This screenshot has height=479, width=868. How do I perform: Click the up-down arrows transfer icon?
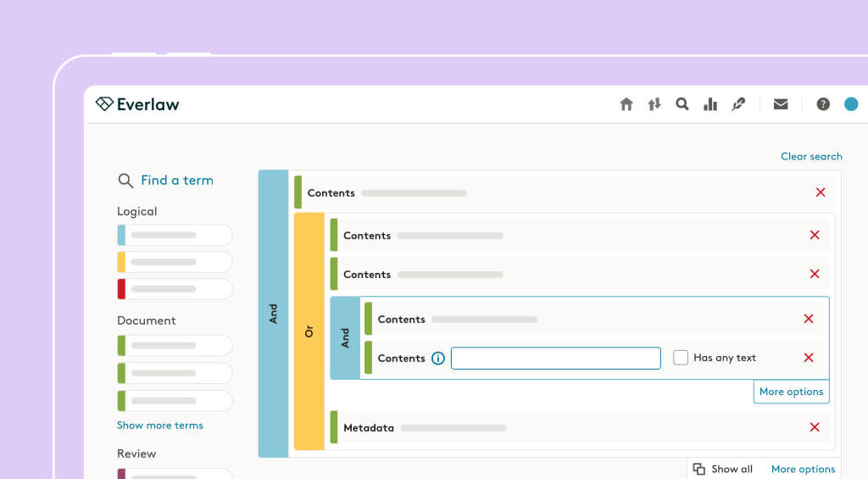[654, 104]
